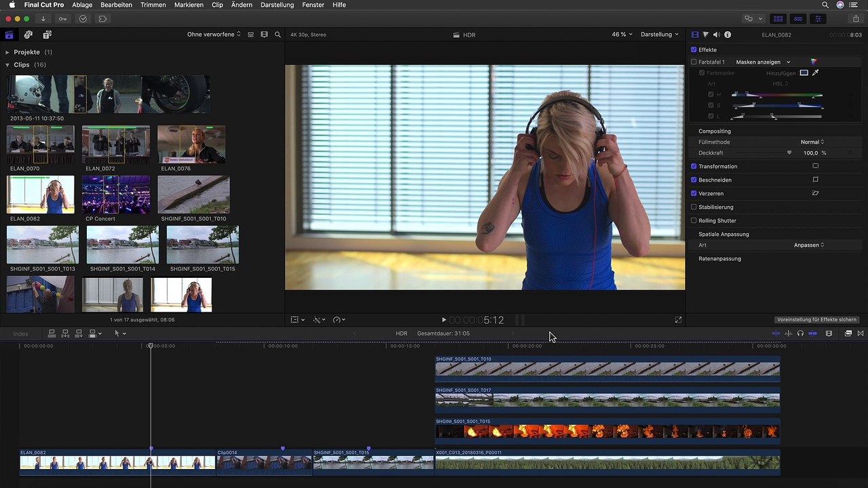Toggle inspector visibility sliders icon
Image resolution: width=868 pixels, height=488 pixels.
(818, 19)
